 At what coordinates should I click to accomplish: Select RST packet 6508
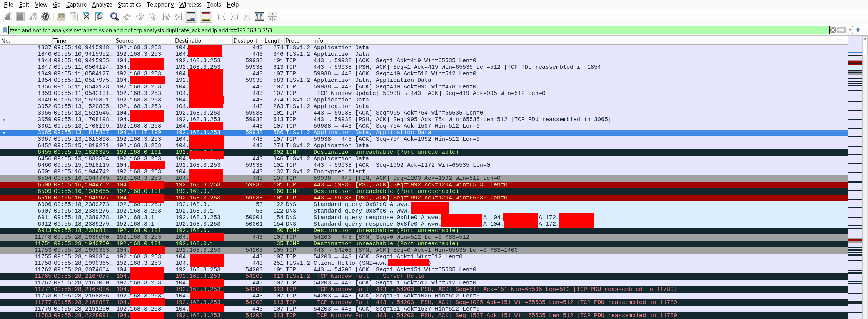tap(424, 184)
